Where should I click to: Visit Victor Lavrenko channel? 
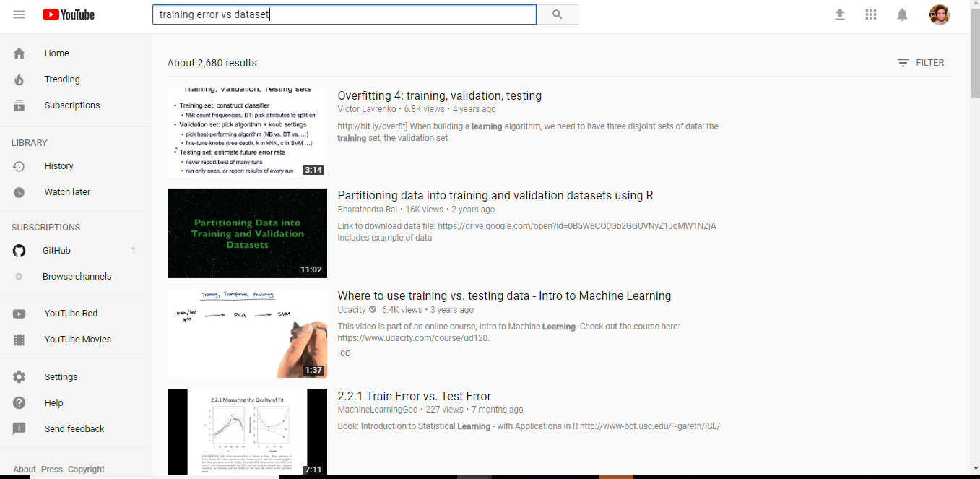[x=367, y=109]
